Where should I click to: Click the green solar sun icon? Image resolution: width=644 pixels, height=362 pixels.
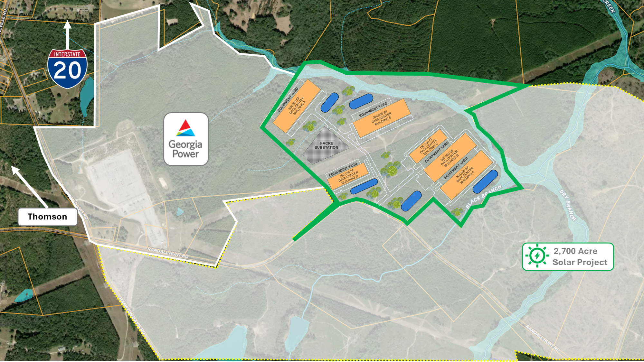click(x=537, y=256)
